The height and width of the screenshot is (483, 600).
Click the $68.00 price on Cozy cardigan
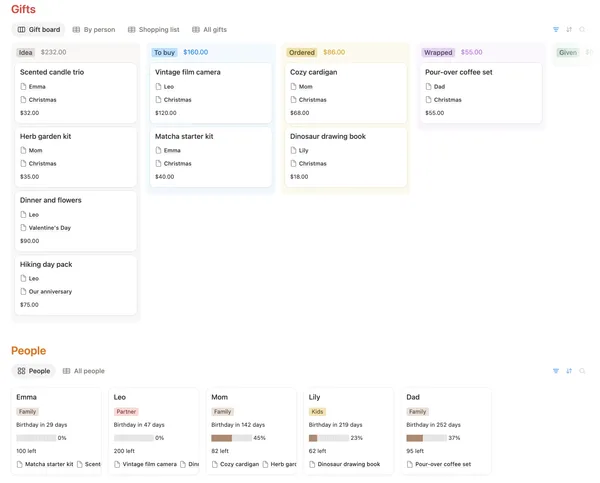pyautogui.click(x=300, y=113)
